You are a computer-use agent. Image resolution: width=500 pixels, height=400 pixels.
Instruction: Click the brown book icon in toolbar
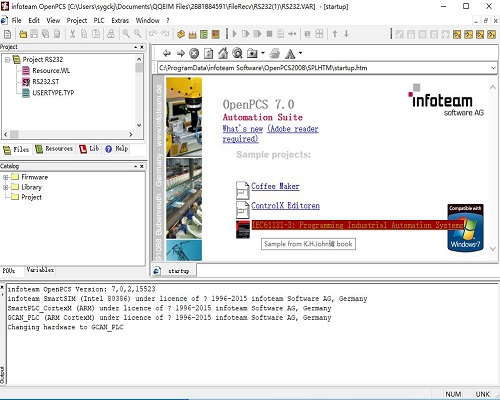coord(216,34)
